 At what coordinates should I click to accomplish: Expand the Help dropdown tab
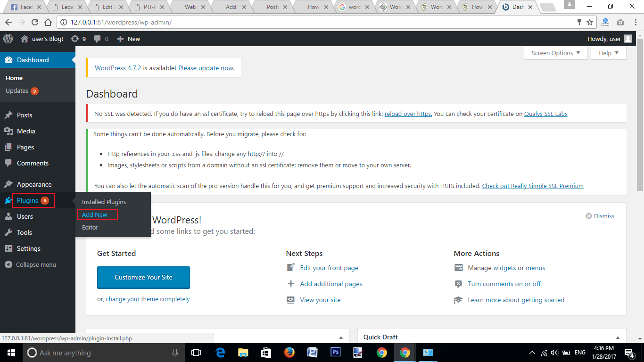coord(609,53)
